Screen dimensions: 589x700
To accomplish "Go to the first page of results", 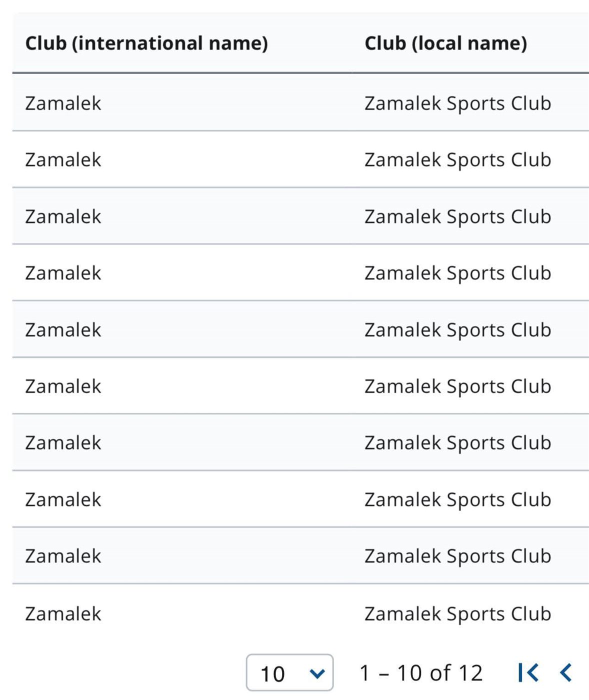I will click(528, 673).
